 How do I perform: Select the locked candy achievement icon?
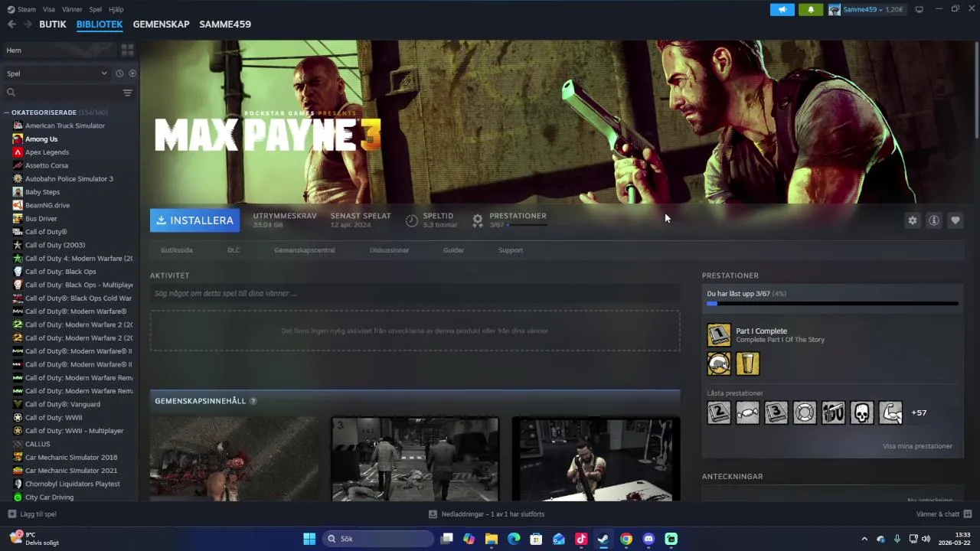[x=748, y=412]
